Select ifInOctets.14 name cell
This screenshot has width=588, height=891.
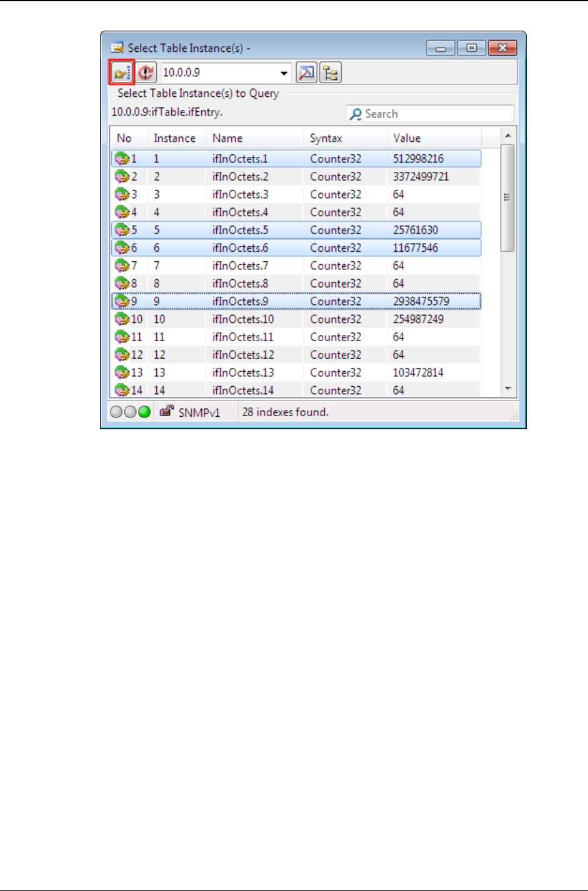point(243,390)
